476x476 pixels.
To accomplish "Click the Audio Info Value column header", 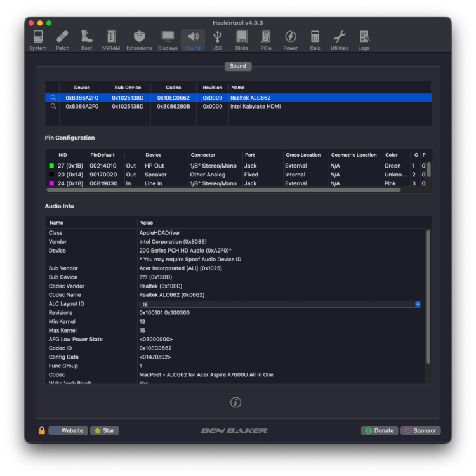I will (x=147, y=223).
